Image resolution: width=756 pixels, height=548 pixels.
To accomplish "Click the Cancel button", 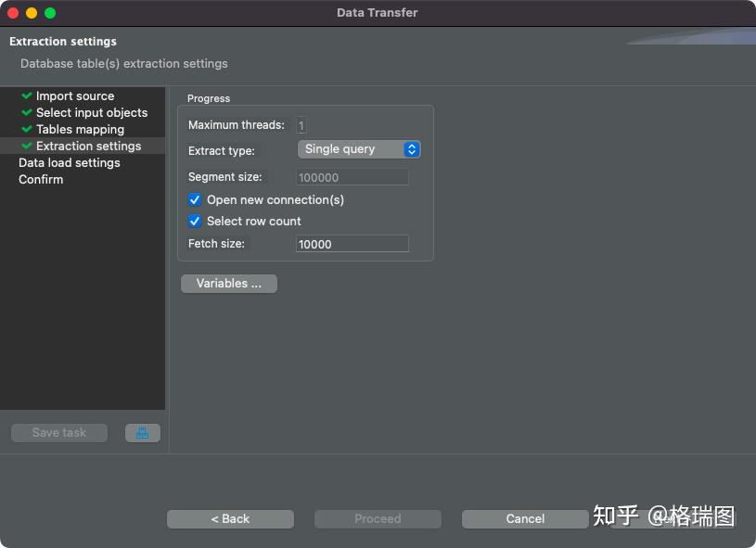I will click(524, 518).
